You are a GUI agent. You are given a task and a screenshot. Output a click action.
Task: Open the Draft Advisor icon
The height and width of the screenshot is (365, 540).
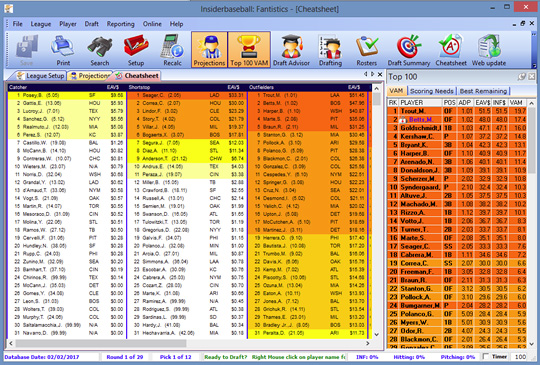(291, 50)
